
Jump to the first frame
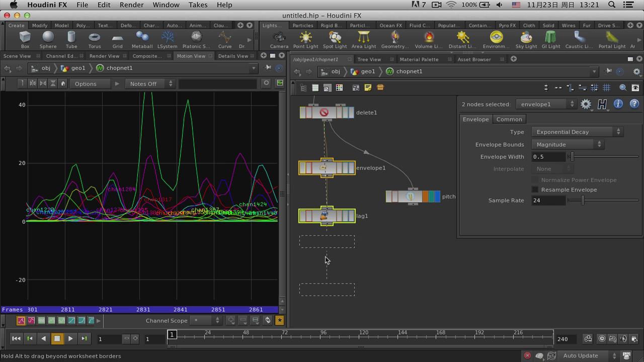(16, 339)
